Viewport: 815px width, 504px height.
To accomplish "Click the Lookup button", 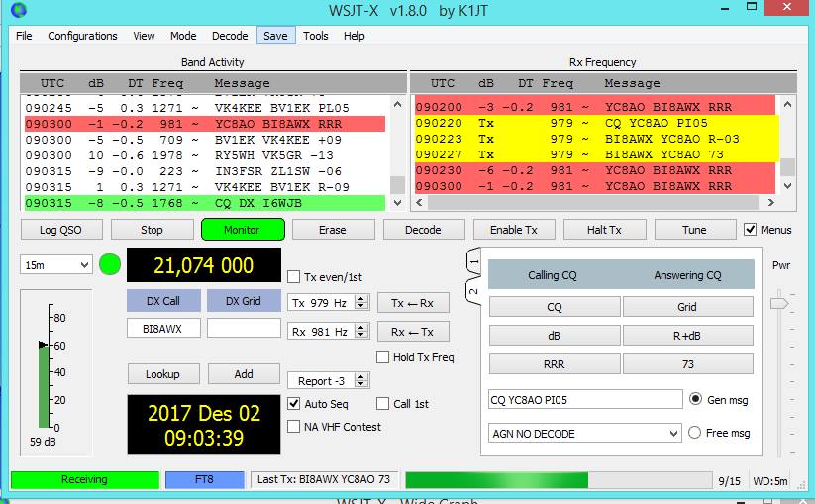I will click(x=163, y=373).
